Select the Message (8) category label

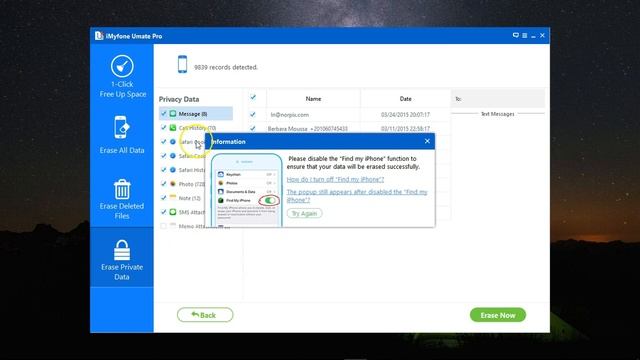pos(193,114)
